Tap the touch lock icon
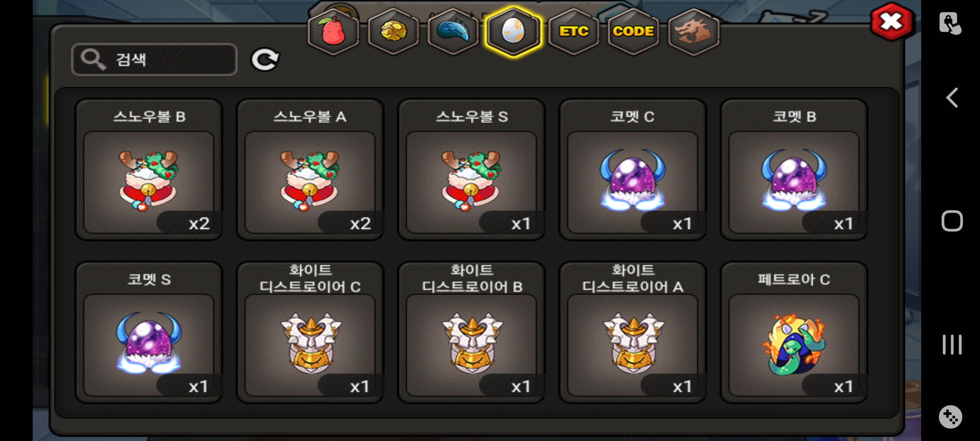This screenshot has height=441, width=980. (950, 23)
